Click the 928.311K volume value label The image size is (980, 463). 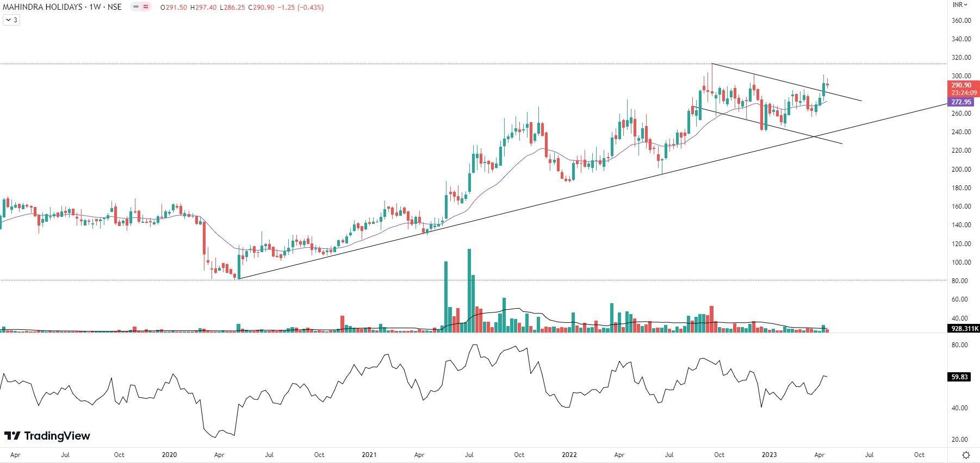click(963, 328)
